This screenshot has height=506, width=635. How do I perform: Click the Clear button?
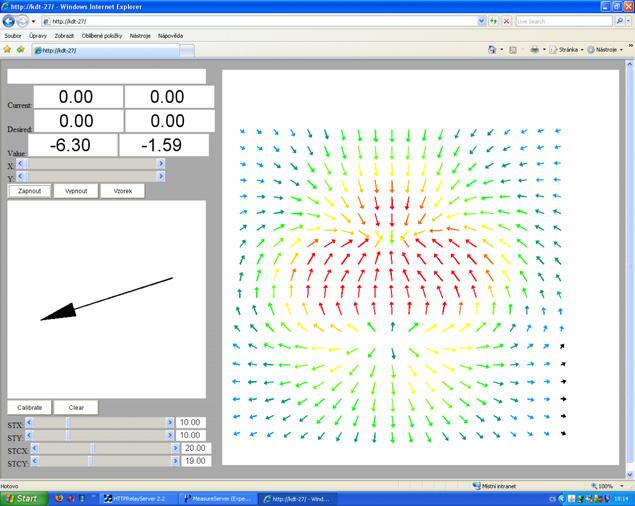(76, 408)
